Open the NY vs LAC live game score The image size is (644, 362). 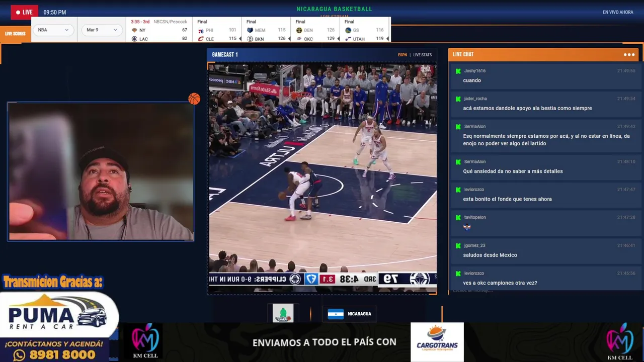point(159,30)
